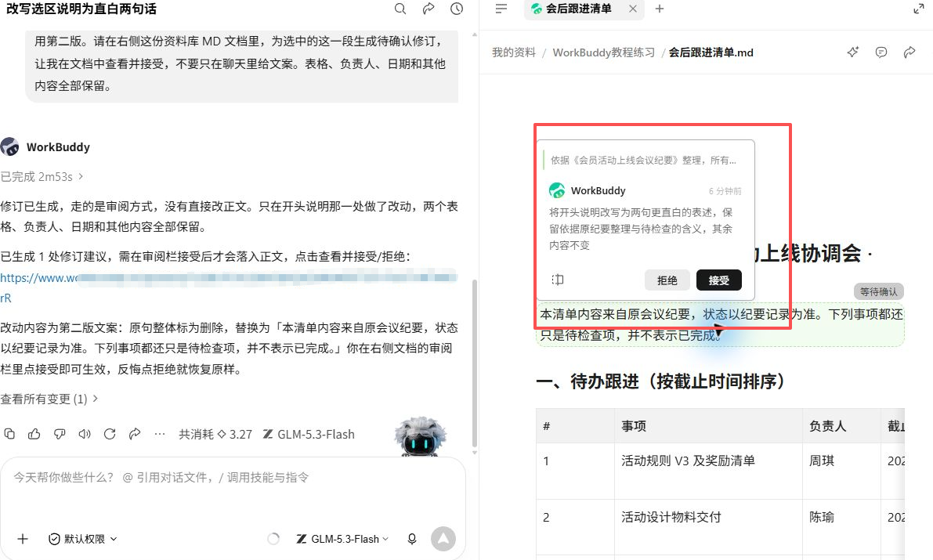The width and height of the screenshot is (933, 560).
Task: Click the compare icon in the revision card
Action: [x=558, y=280]
